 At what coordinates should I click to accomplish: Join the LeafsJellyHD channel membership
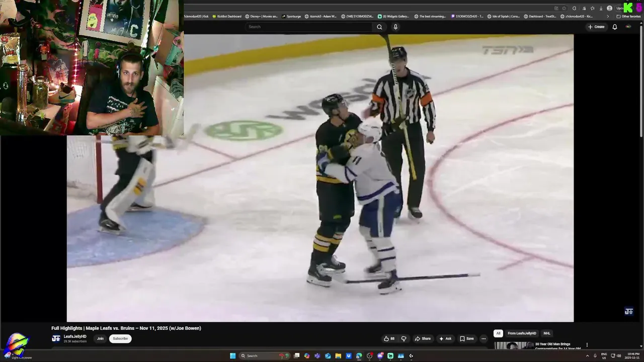pos(100,338)
